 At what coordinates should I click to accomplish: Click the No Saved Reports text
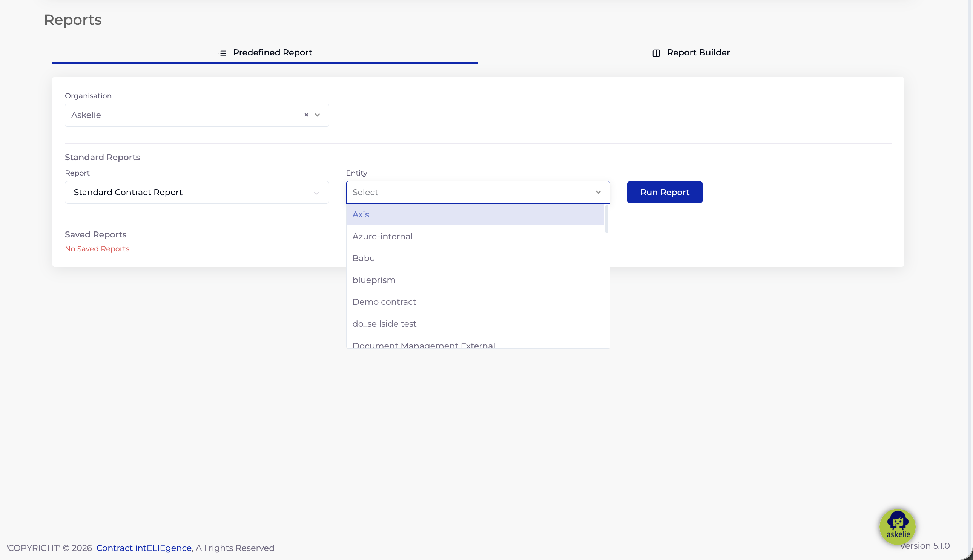97,249
